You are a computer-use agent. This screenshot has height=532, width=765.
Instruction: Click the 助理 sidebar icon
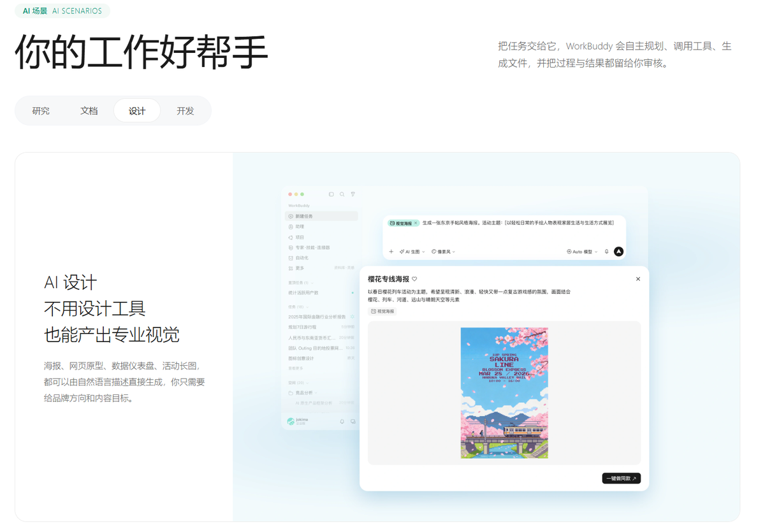click(x=291, y=227)
